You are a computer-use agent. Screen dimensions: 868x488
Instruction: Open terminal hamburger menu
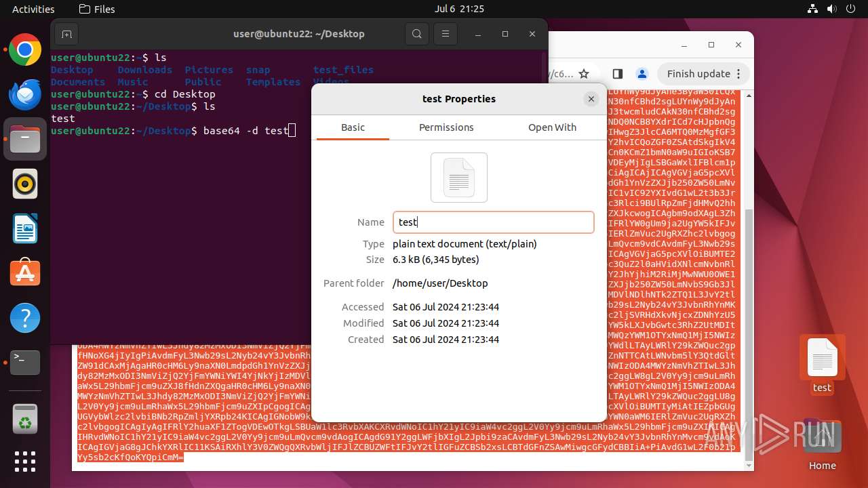coord(445,34)
